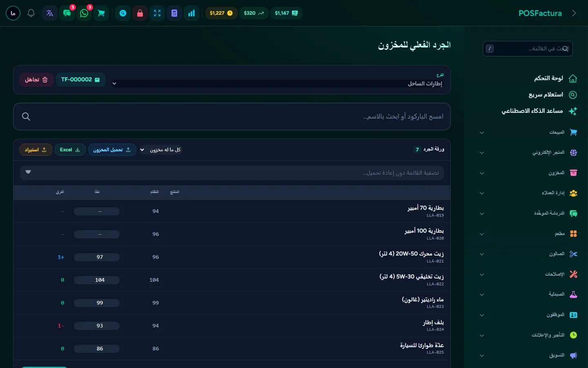This screenshot has width=588, height=368.
Task: Click the تجاهل discard button
Action: click(36, 80)
